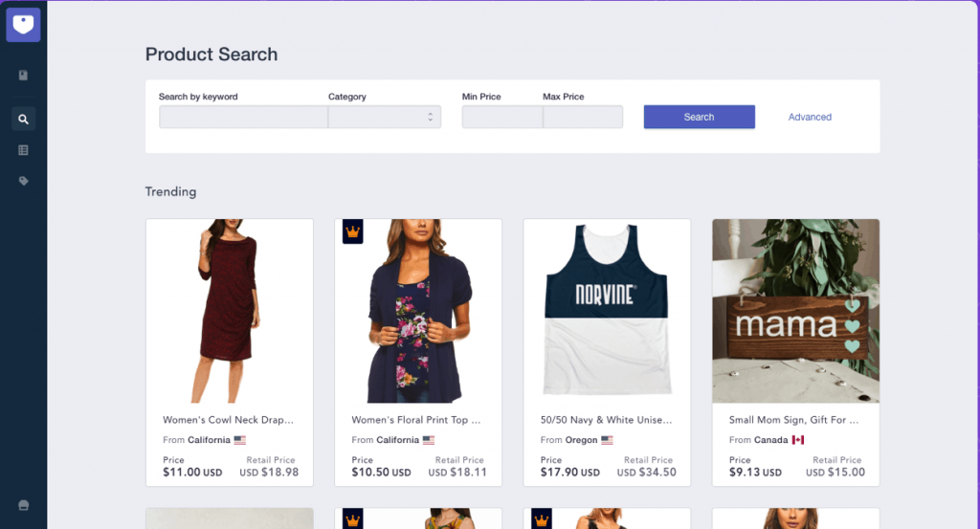The image size is (980, 529).
Task: Click the title Small Mom Sign, Gift For ...
Action: click(793, 420)
